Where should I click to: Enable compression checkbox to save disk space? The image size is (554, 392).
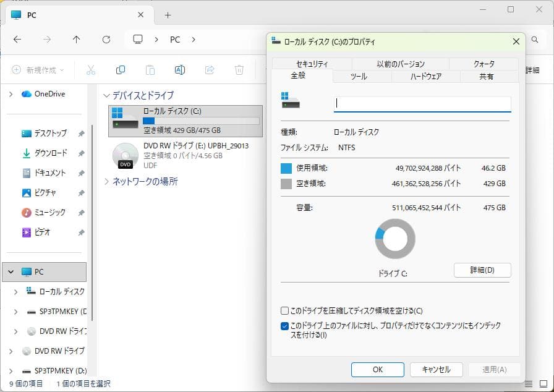(x=285, y=310)
